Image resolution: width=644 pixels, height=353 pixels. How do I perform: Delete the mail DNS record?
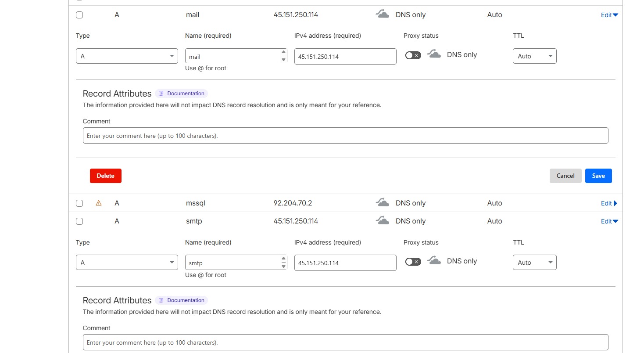(106, 176)
